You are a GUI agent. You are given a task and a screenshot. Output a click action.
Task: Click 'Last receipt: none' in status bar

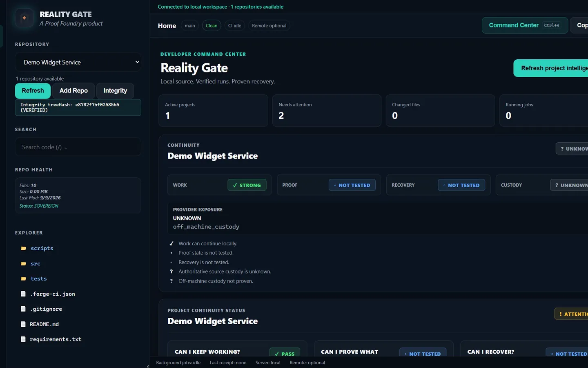[228, 363]
